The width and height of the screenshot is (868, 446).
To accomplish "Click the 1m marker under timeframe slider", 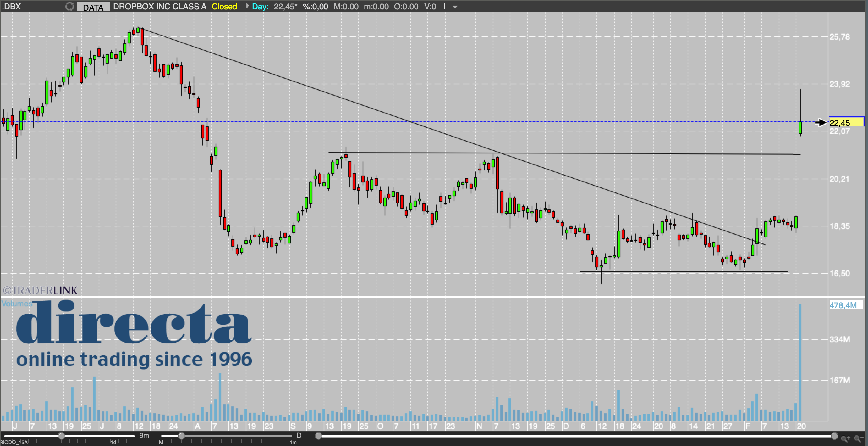I will point(293,442).
